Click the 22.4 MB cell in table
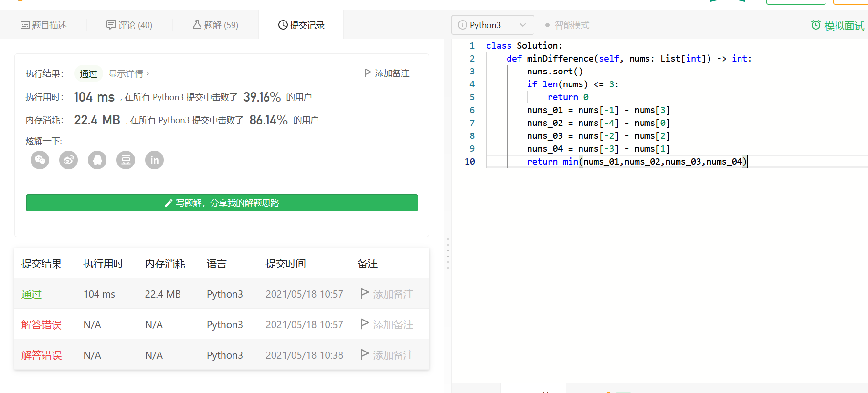The image size is (868, 393). (x=163, y=294)
